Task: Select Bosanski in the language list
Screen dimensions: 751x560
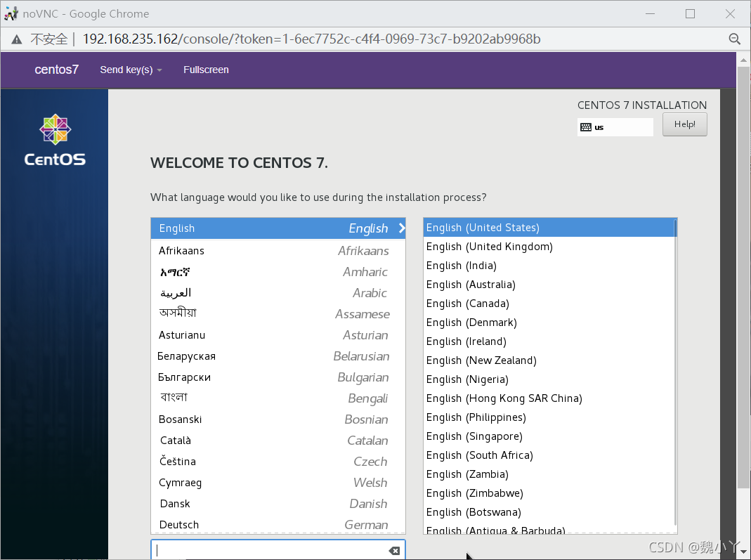Action: tap(278, 419)
